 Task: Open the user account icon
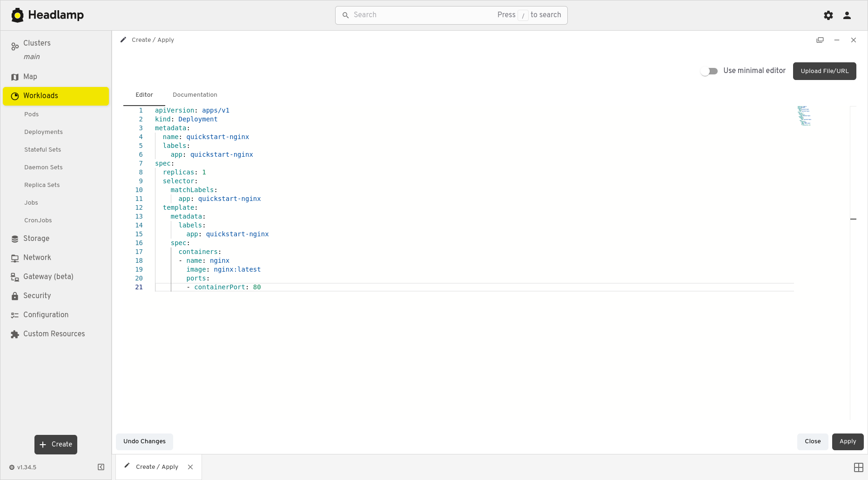(847, 15)
